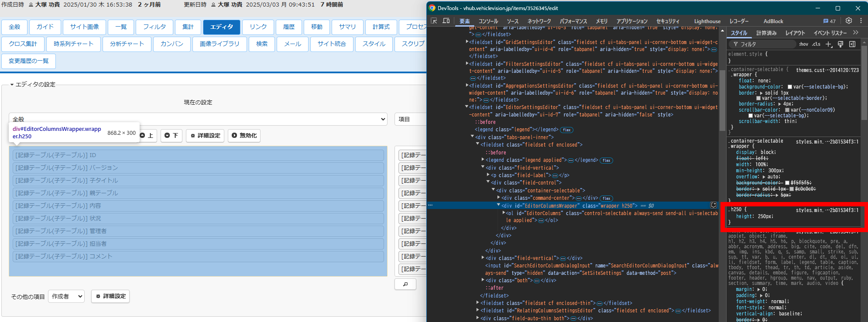Image resolution: width=868 pixels, height=322 pixels.
Task: Open the Lighthouse DevTools tab
Action: tap(707, 21)
